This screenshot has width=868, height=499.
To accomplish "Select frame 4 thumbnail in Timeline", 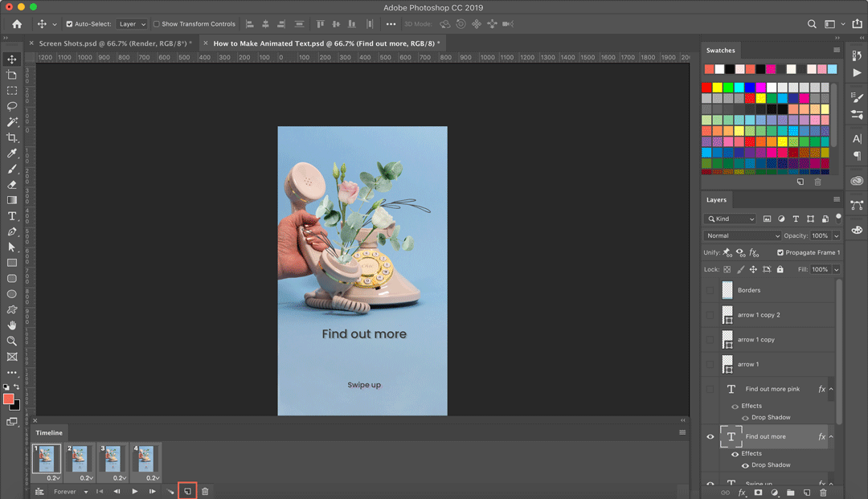I will pos(145,459).
